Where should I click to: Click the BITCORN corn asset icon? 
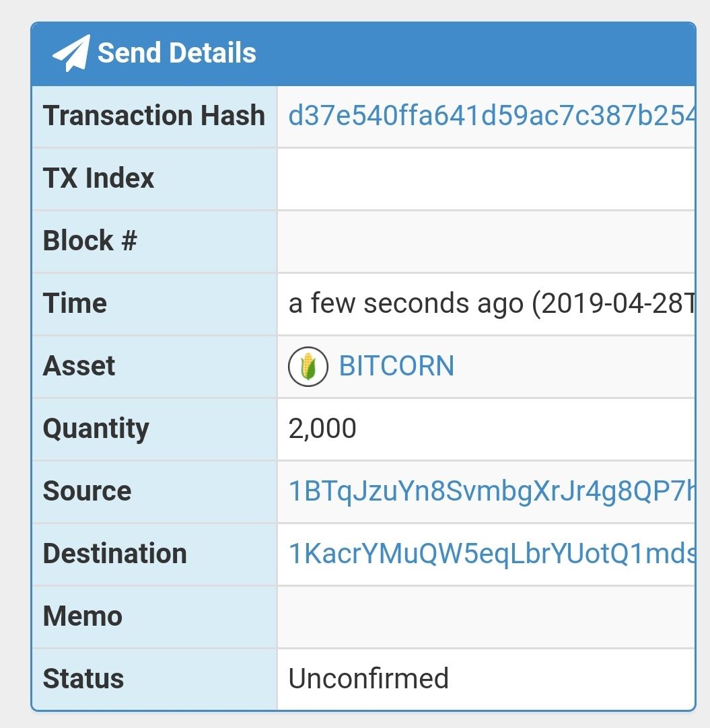point(308,366)
